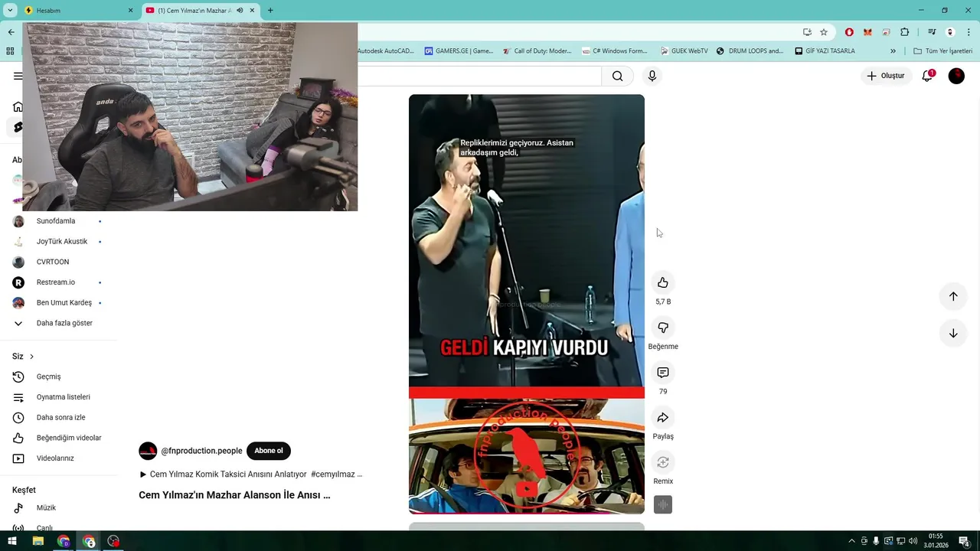
Task: Open the sound tile below Remix
Action: 663,505
